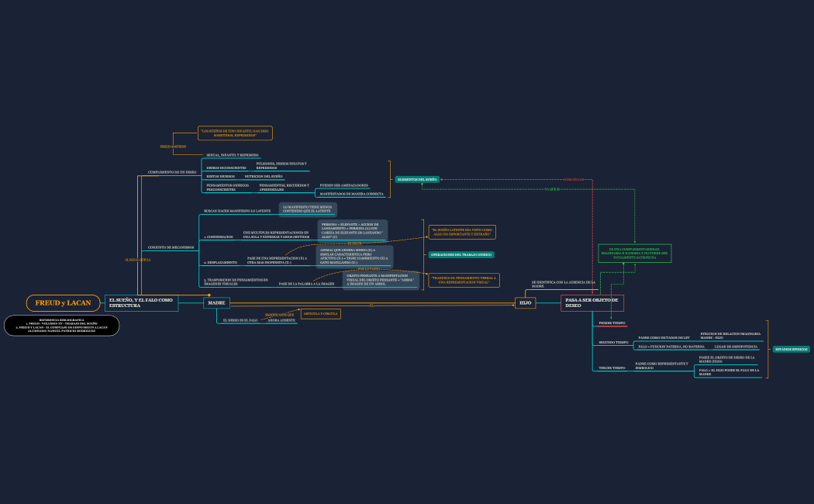Viewport: 814px width, 504px height.
Task: Click UNE MULTIPLES REPRESENTACIONES description
Action: pyautogui.click(x=276, y=235)
